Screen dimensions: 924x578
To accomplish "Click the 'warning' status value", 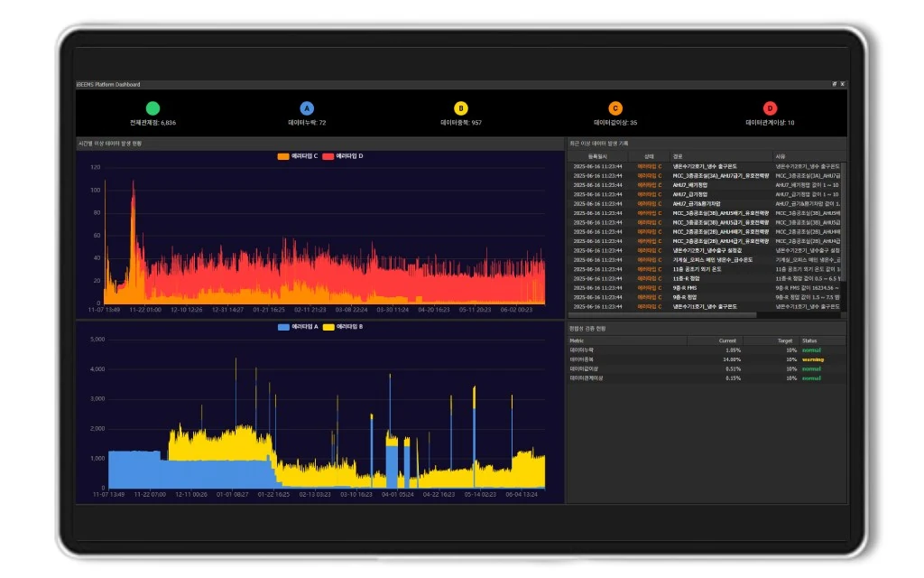I will pyautogui.click(x=813, y=359).
